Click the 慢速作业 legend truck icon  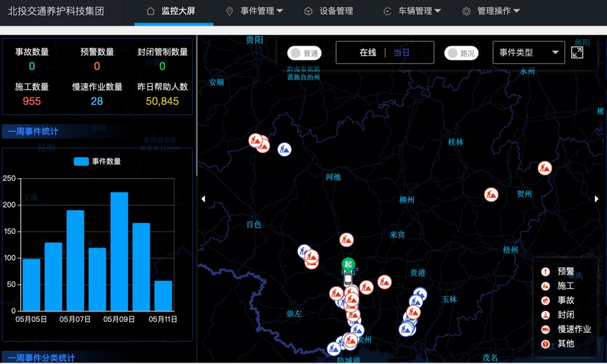[x=545, y=329]
